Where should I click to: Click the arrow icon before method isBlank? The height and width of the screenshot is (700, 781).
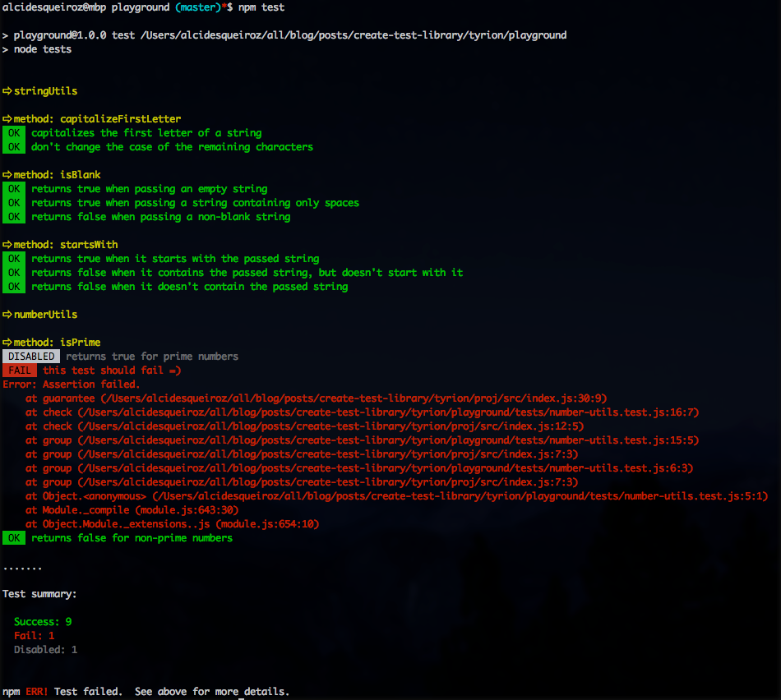coord(8,174)
